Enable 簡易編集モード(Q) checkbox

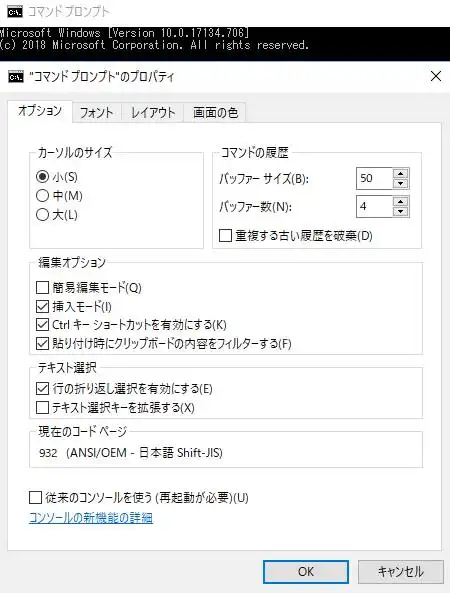pyautogui.click(x=42, y=288)
